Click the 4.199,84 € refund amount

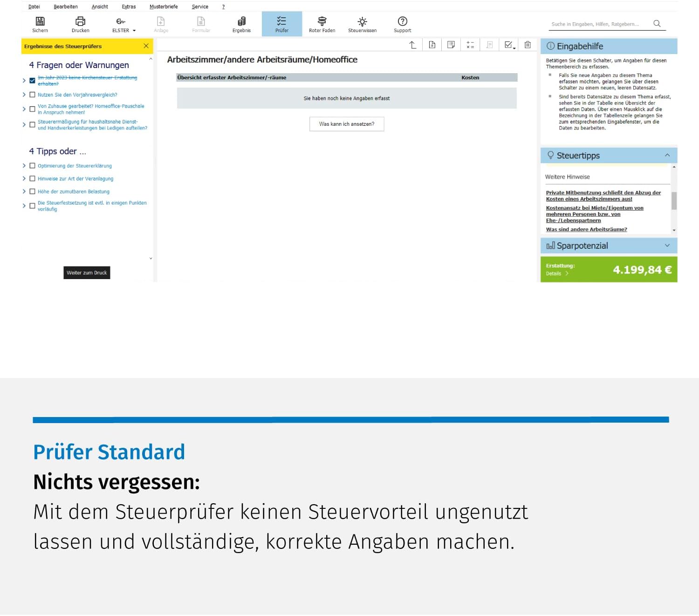(x=642, y=269)
